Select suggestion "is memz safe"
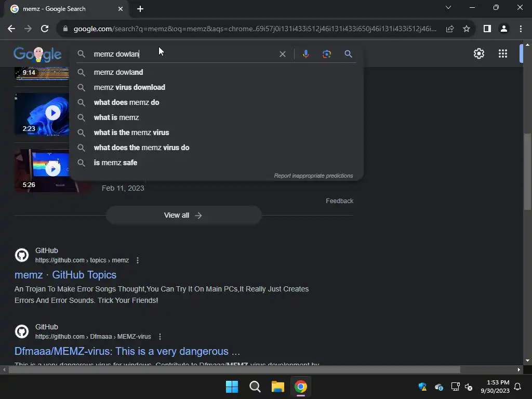532x399 pixels. tap(216, 163)
